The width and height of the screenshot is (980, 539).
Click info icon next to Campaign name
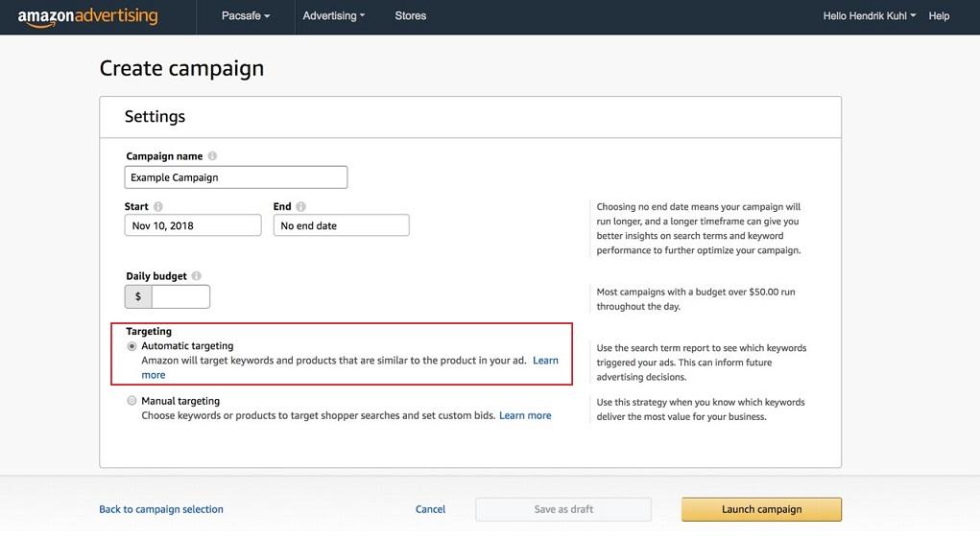coord(212,156)
